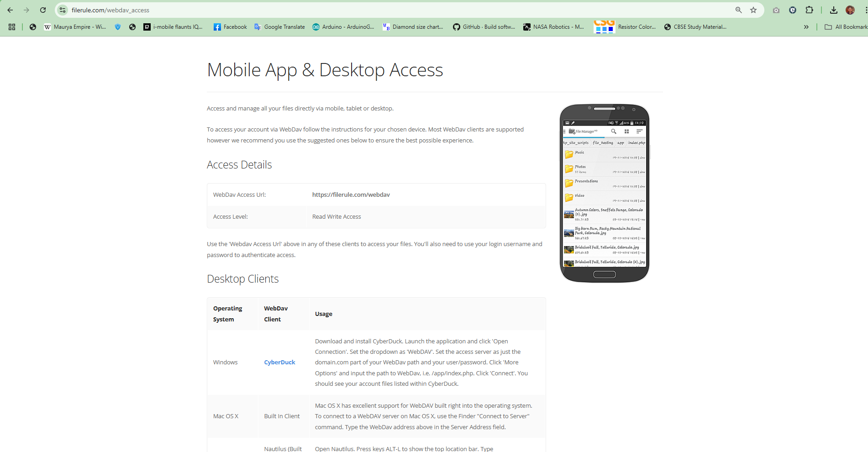The height and width of the screenshot is (452, 868).
Task: Open the Chrome profile avatar
Action: tap(850, 10)
